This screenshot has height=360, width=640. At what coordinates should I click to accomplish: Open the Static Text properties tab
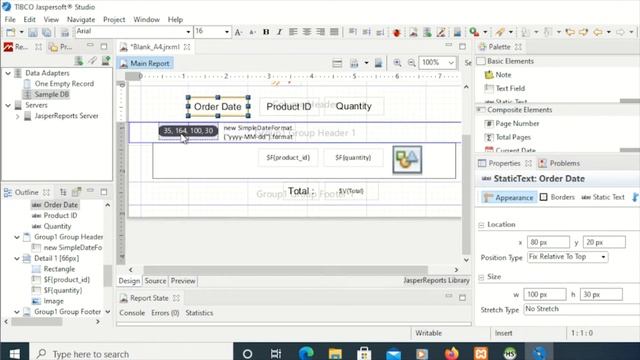(603, 197)
